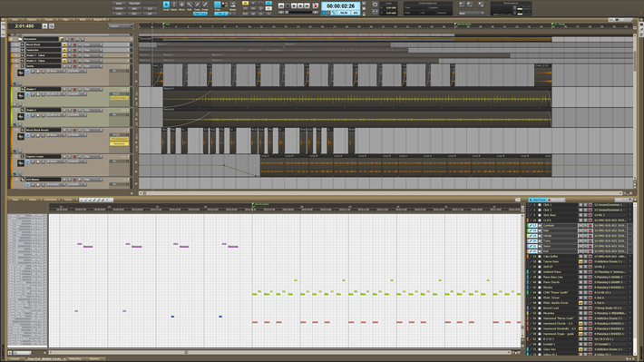Viewport: 644px width, 362px height.
Task: Activate the Edit tool
Action: coord(190,5)
